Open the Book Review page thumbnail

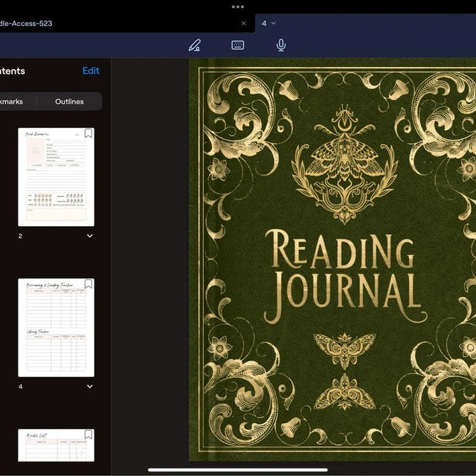57,177
